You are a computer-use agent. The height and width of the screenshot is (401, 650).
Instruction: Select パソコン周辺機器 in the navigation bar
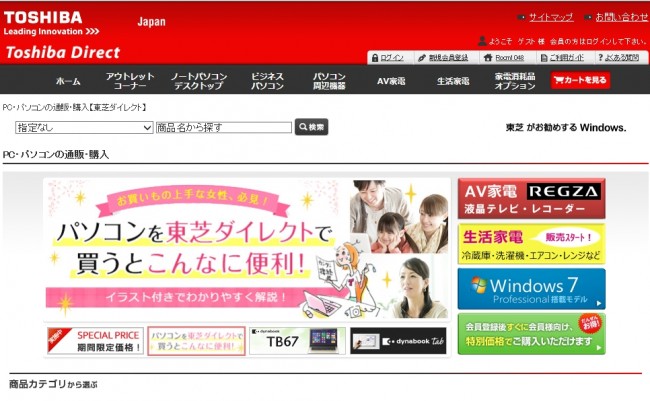click(329, 81)
